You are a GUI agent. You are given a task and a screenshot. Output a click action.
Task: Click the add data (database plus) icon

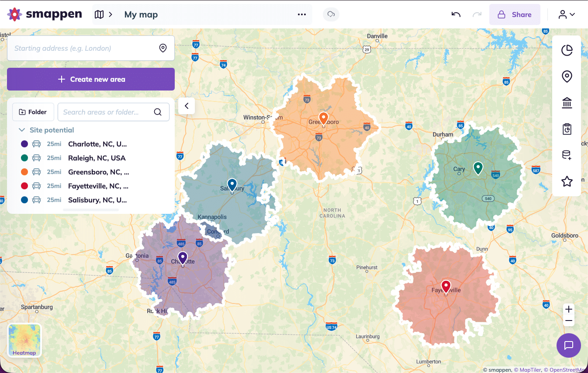coord(567,155)
